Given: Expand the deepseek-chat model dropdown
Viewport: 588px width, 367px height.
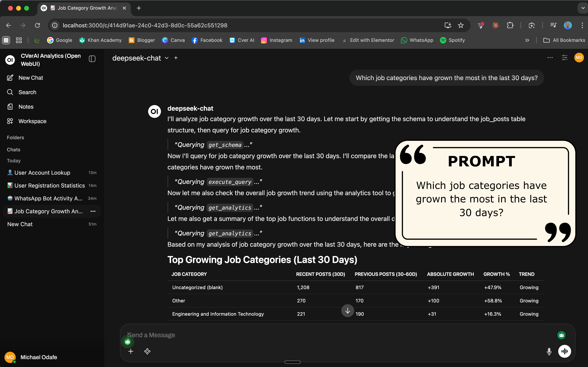Looking at the screenshot, I should tap(167, 58).
